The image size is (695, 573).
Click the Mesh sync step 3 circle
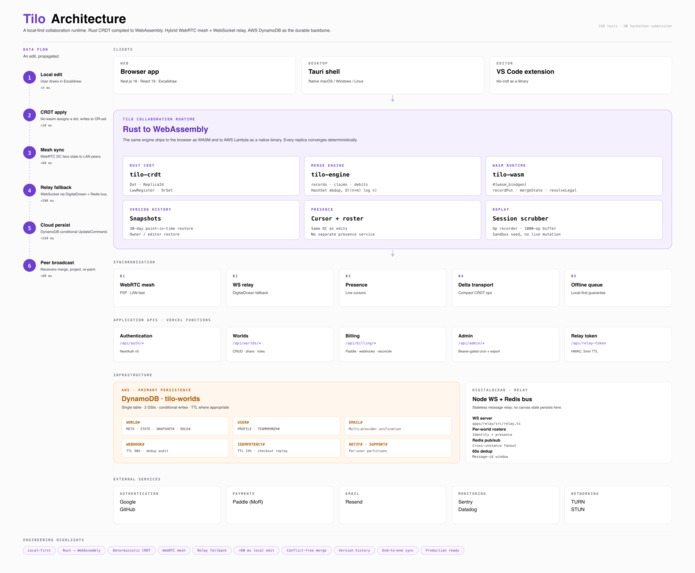[x=30, y=153]
